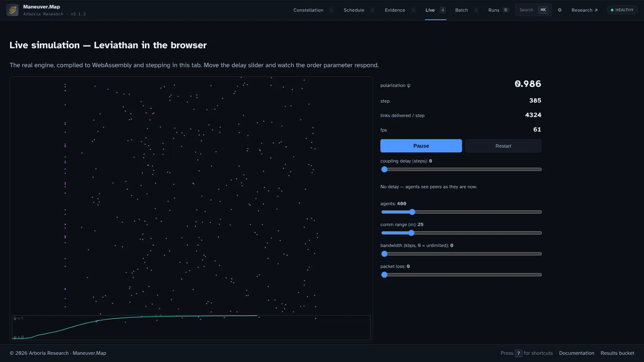The image size is (644, 362).
Task: Click the Search input field
Action: tap(533, 10)
